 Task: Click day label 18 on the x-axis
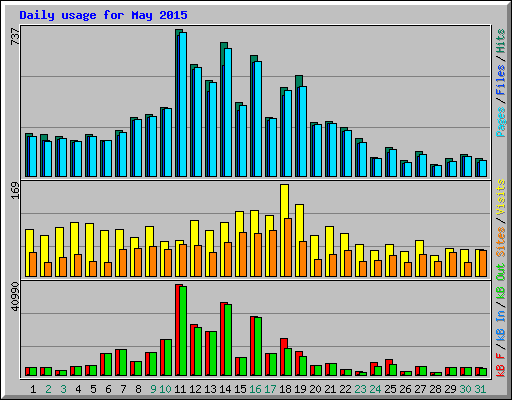pos(285,389)
